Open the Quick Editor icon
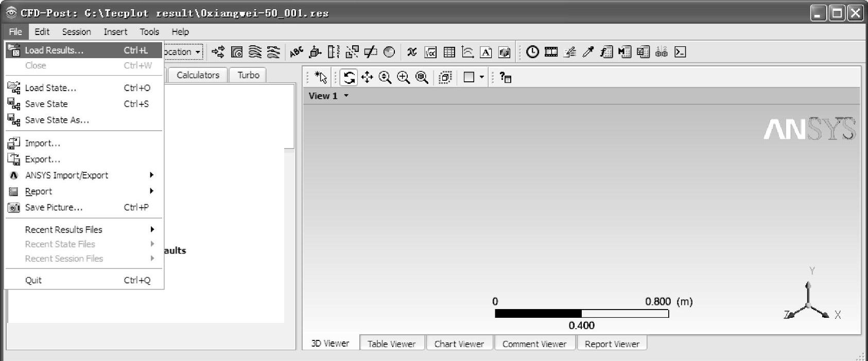Image resolution: width=868 pixels, height=361 pixels. 569,52
